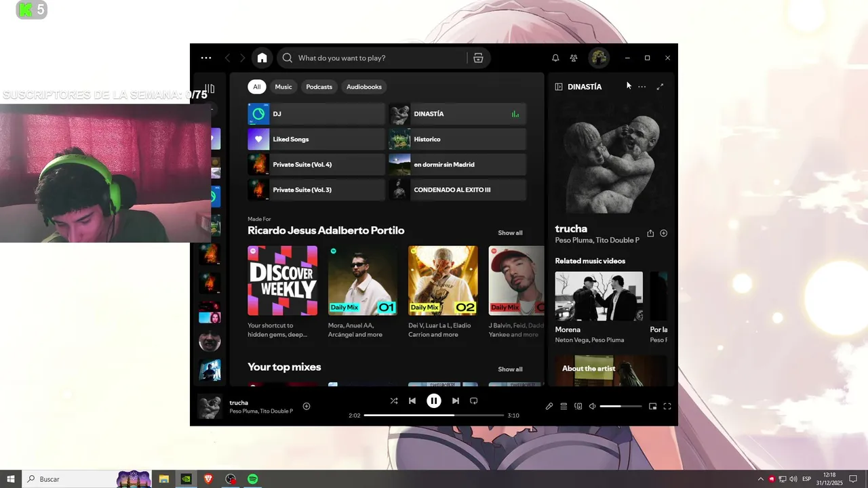Open the trucha album artwork in panel
This screenshot has height=488, width=868.
click(x=611, y=159)
